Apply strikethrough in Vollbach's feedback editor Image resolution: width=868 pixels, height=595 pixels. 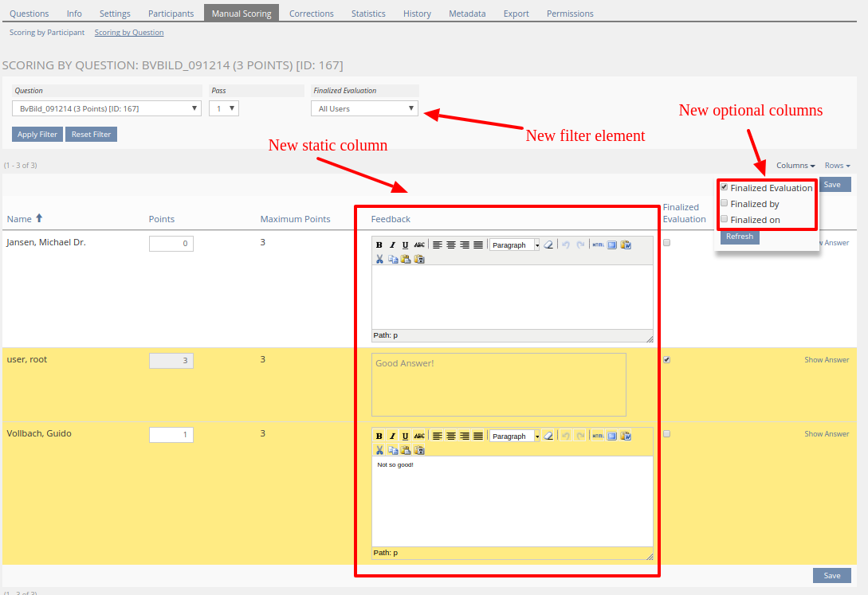[419, 436]
